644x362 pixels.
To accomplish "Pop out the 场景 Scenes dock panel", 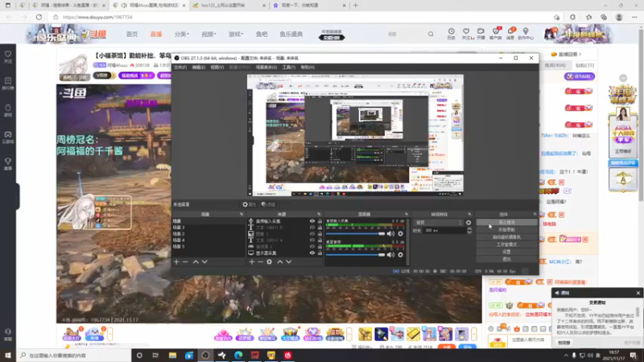I will (x=242, y=214).
